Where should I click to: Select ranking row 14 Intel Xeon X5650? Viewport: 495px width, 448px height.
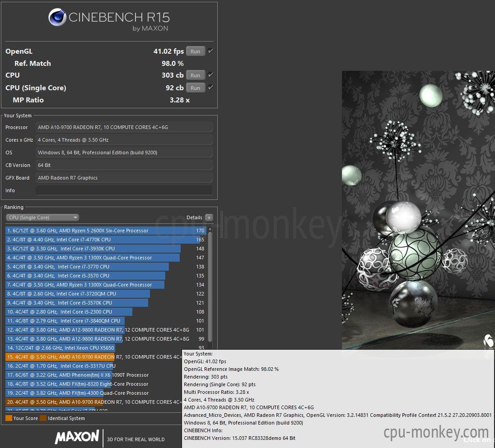point(106,348)
